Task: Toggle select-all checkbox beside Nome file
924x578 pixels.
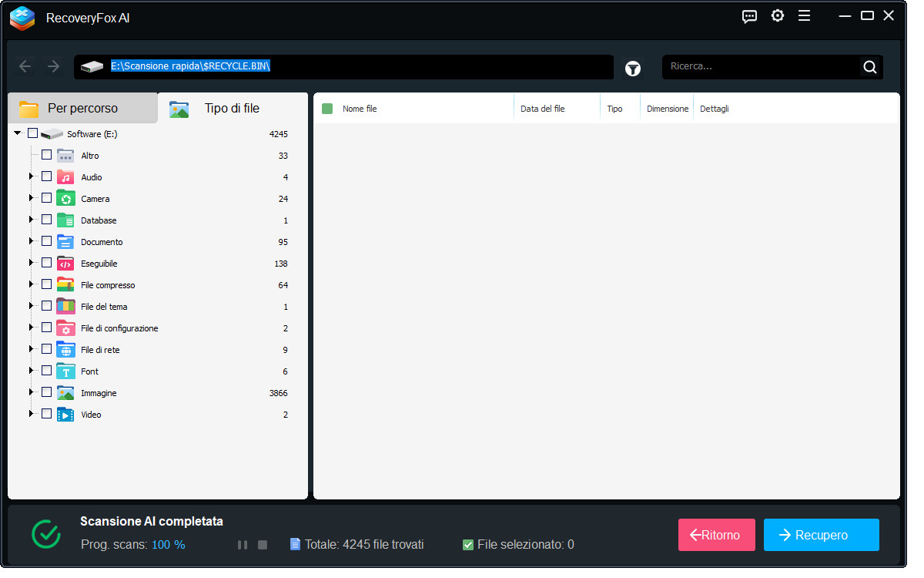Action: coord(327,109)
